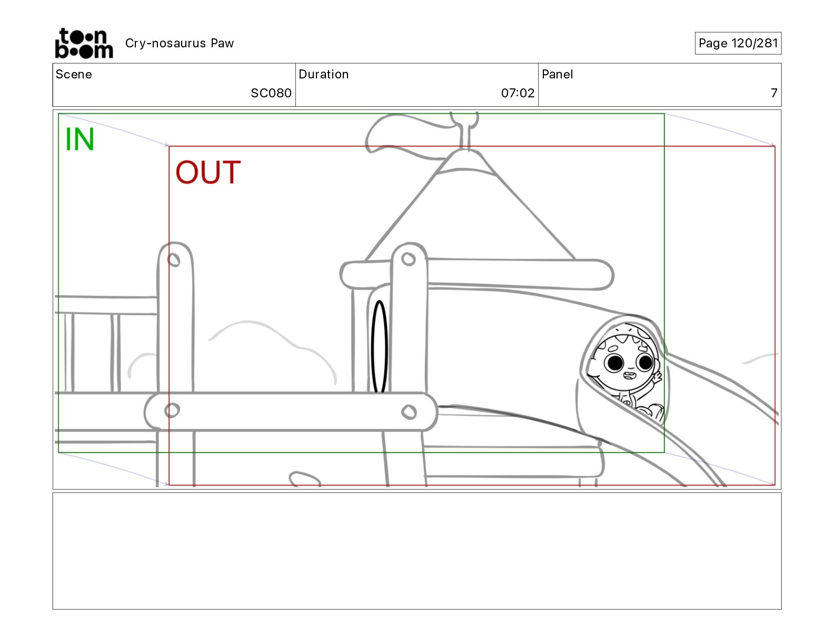Click the horizontal plank with bolts
Viewport: 834px width, 644px height.
click(x=291, y=411)
